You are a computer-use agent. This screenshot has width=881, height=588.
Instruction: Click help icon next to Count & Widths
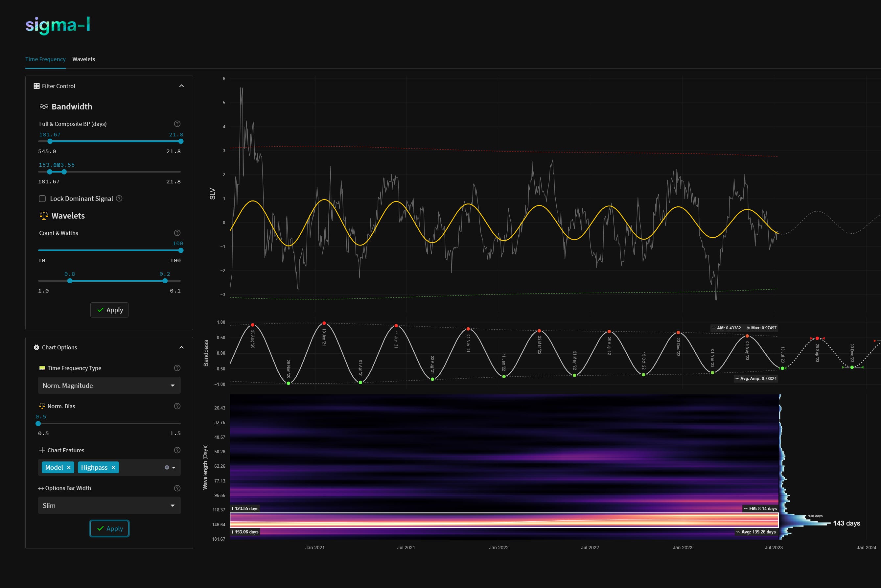(x=177, y=233)
